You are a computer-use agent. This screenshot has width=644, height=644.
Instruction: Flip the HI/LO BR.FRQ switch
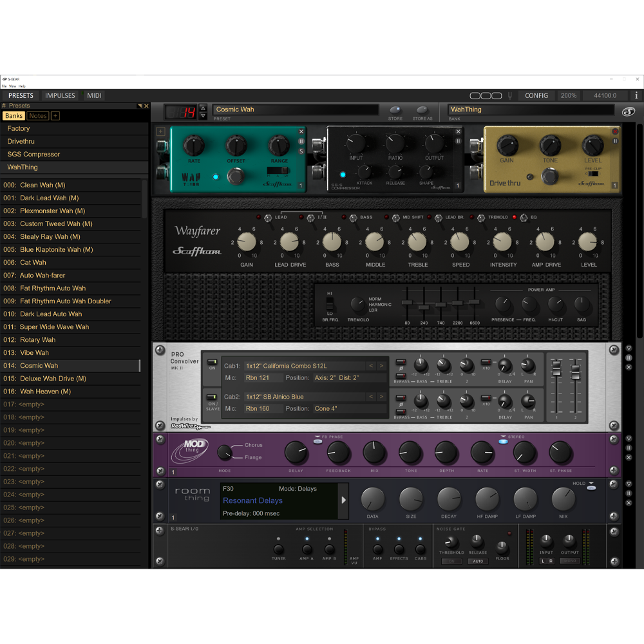click(329, 303)
